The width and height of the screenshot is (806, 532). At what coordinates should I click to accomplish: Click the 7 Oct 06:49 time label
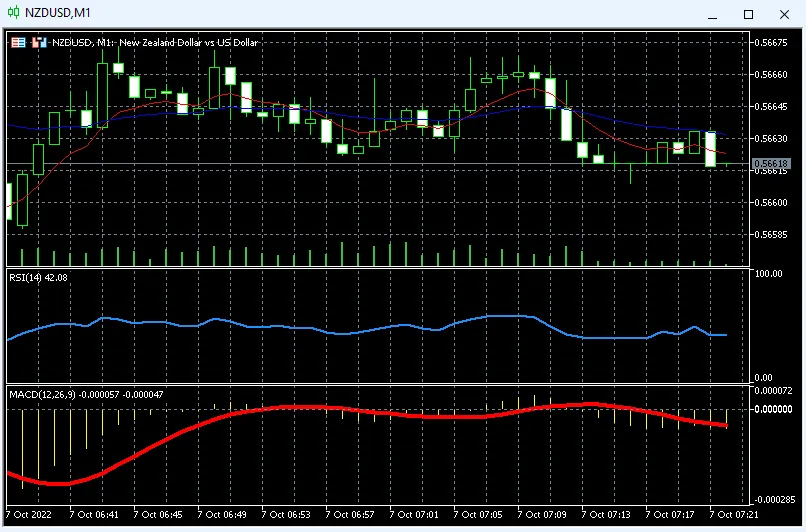click(222, 515)
